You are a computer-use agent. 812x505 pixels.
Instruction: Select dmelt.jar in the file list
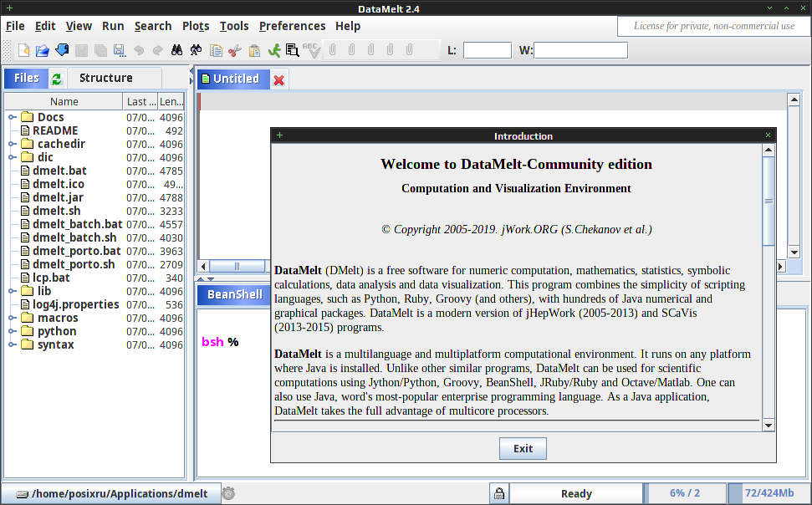(x=58, y=198)
